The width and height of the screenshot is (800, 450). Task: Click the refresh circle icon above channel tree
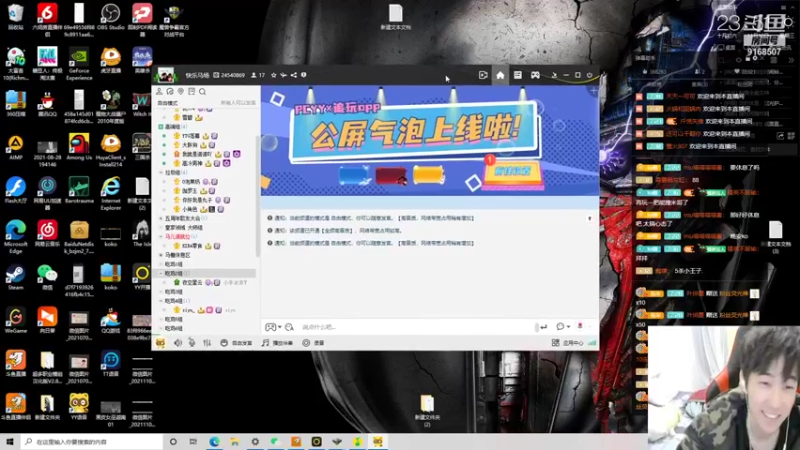170,92
